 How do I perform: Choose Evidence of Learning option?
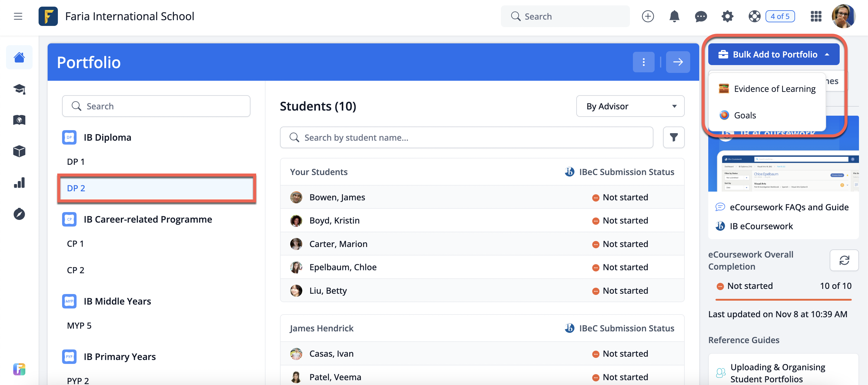[x=767, y=89]
